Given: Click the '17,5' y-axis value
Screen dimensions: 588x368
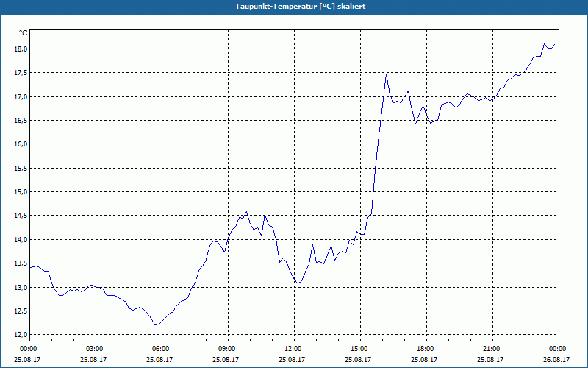Looking at the screenshot, I should [x=21, y=73].
